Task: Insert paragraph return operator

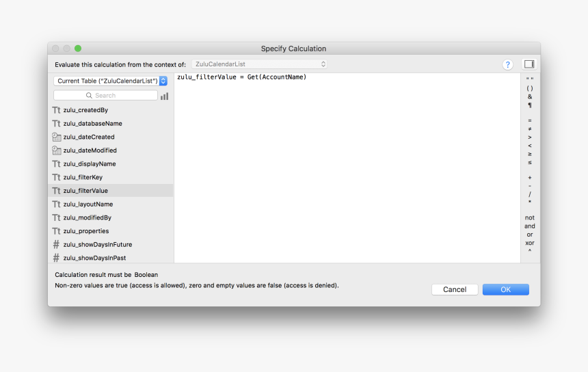Action: (x=529, y=105)
